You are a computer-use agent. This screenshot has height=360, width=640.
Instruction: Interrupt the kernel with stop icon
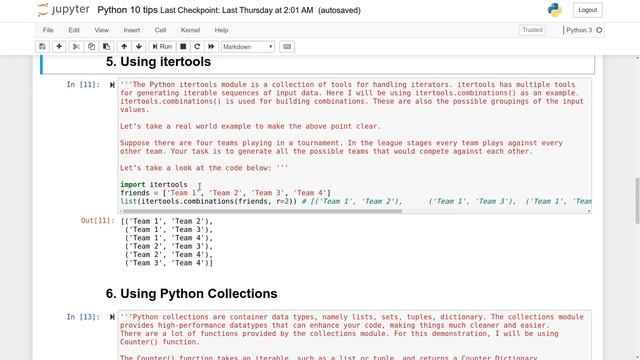tap(183, 47)
